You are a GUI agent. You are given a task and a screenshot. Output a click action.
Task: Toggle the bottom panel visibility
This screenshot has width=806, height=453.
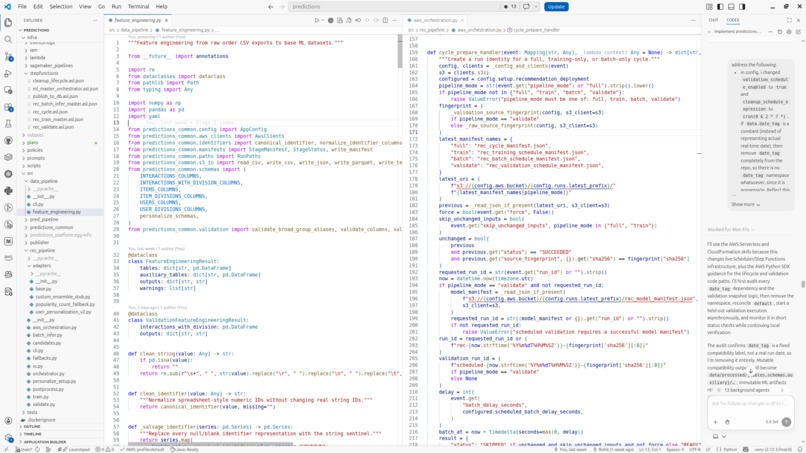tap(731, 7)
